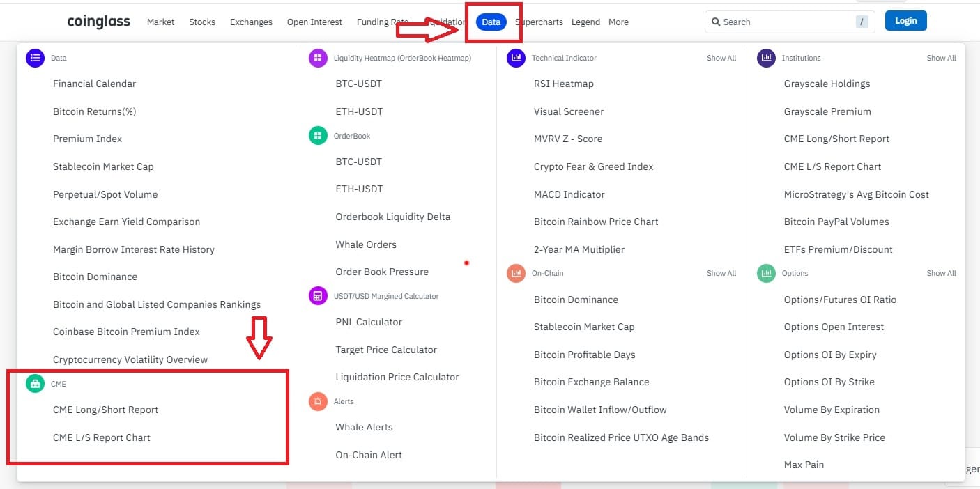This screenshot has height=489, width=980.
Task: Open the Funding Rate menu
Action: coord(382,22)
